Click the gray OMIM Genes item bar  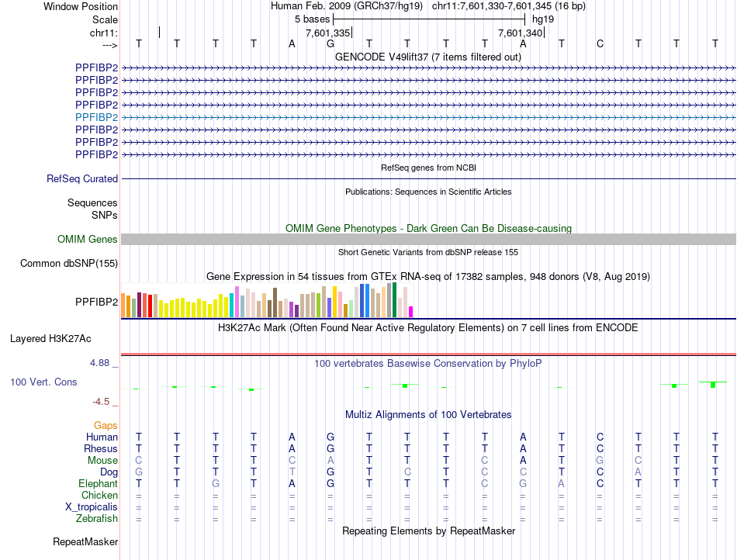[428, 239]
